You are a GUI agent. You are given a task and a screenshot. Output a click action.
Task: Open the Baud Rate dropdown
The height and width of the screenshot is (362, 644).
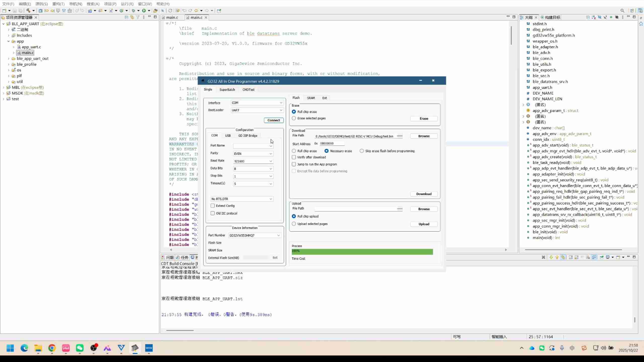click(271, 161)
